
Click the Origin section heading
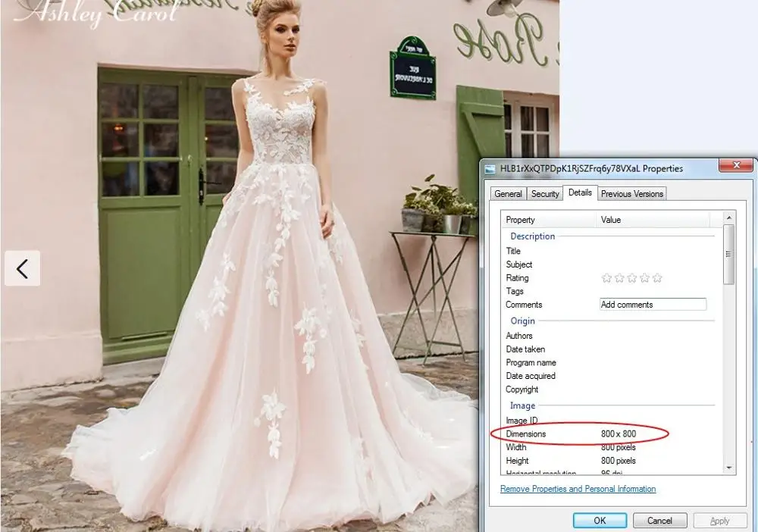tap(522, 321)
